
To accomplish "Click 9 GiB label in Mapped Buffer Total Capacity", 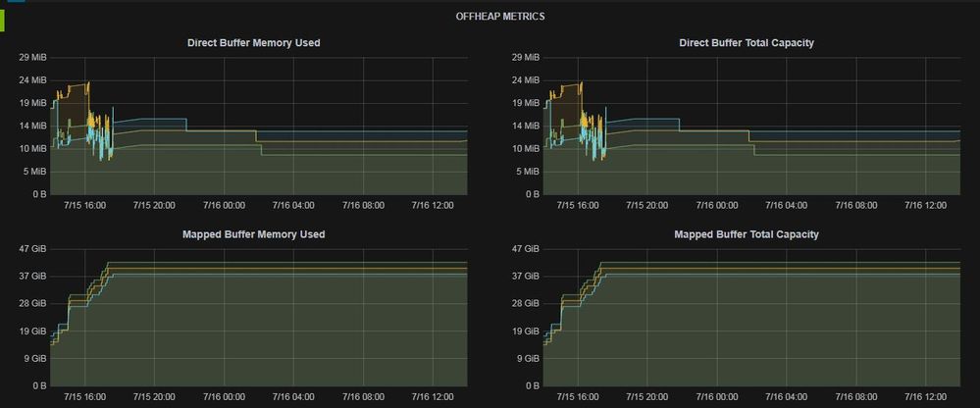I will (x=529, y=359).
